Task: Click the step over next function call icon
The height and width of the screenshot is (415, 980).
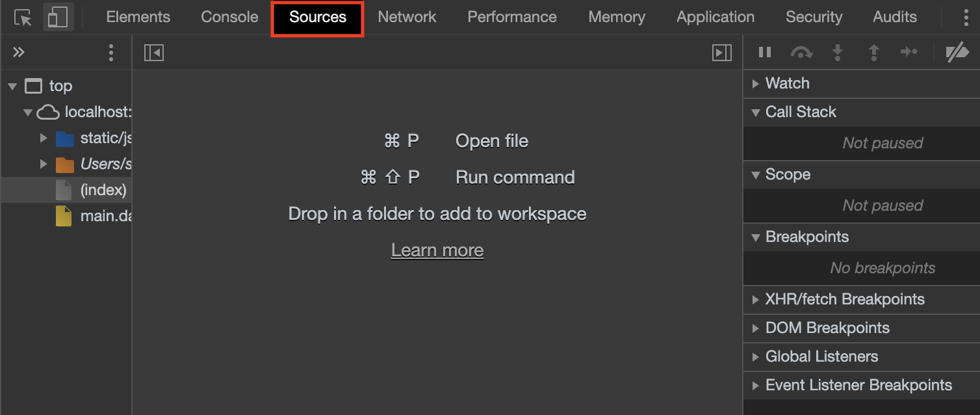Action: tap(801, 52)
